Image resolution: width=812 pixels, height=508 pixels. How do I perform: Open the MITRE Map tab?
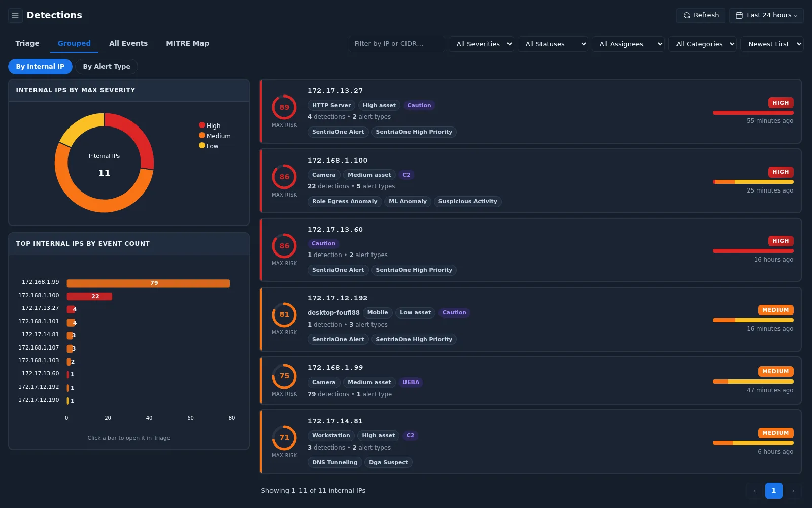[187, 43]
